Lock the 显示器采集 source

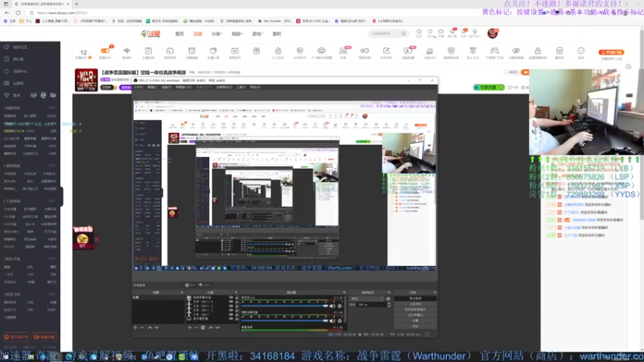point(237,318)
